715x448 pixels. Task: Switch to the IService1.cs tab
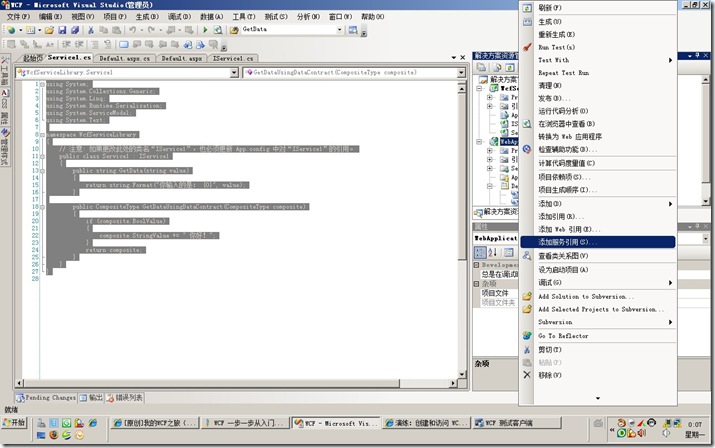click(x=233, y=58)
